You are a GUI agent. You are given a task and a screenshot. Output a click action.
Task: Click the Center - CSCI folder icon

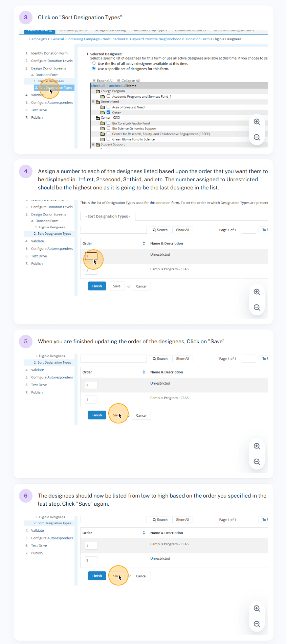(x=98, y=118)
